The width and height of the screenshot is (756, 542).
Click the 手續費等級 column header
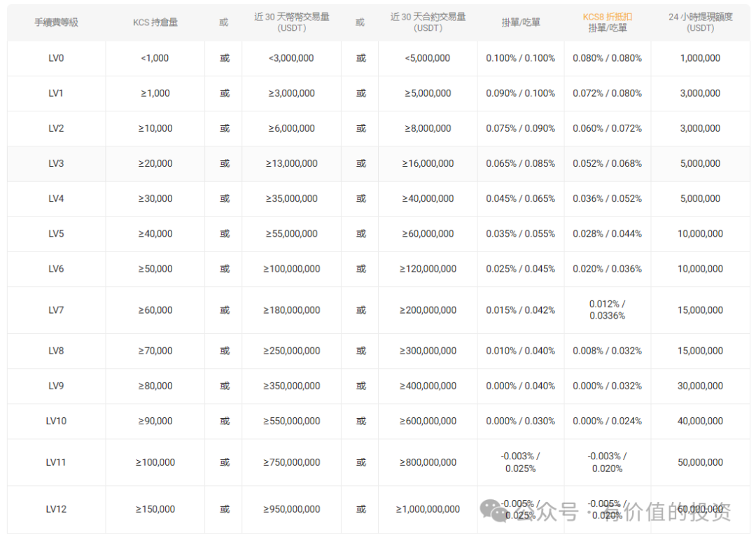point(56,22)
